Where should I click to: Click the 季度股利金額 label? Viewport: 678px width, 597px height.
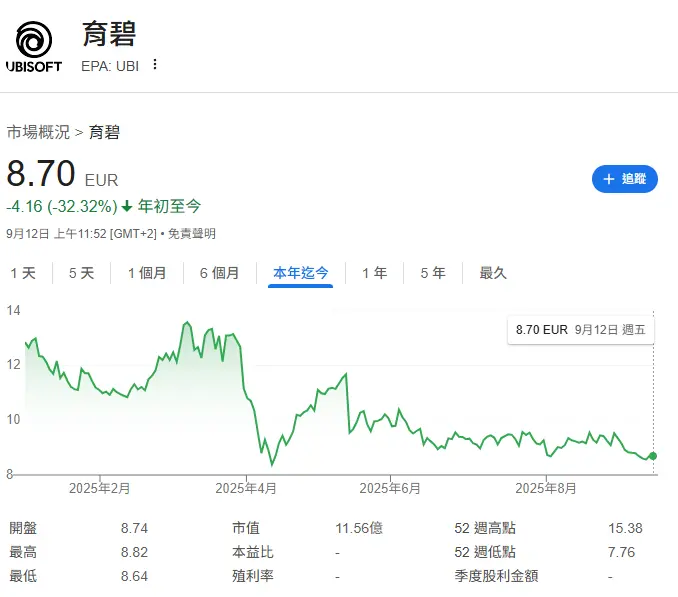point(496,576)
